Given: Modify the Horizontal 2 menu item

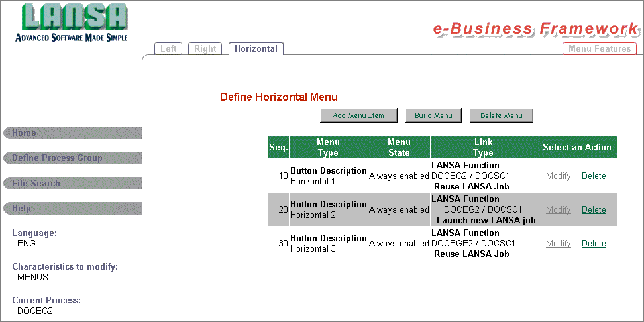Looking at the screenshot, I should point(558,210).
